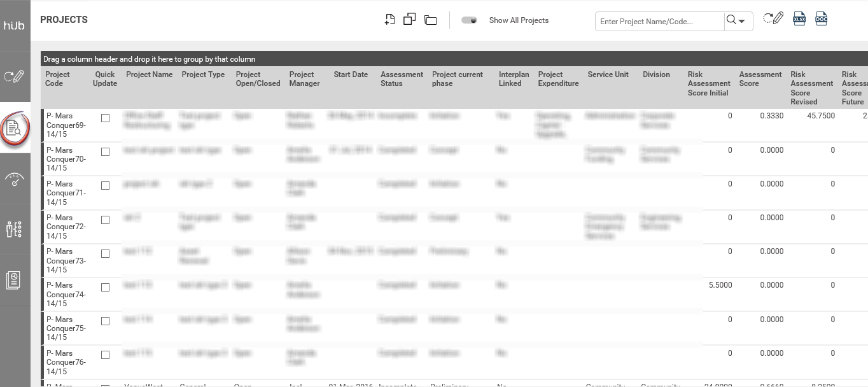Click the copy project icon
The image size is (868, 387).
tap(410, 20)
